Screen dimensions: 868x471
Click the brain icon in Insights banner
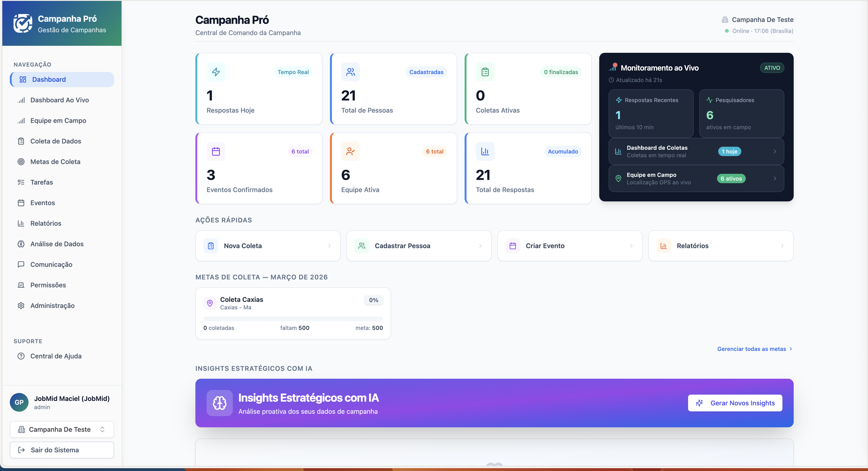pos(219,403)
